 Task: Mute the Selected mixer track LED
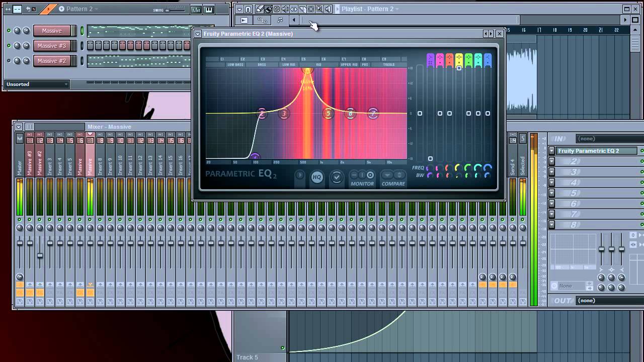523,220
